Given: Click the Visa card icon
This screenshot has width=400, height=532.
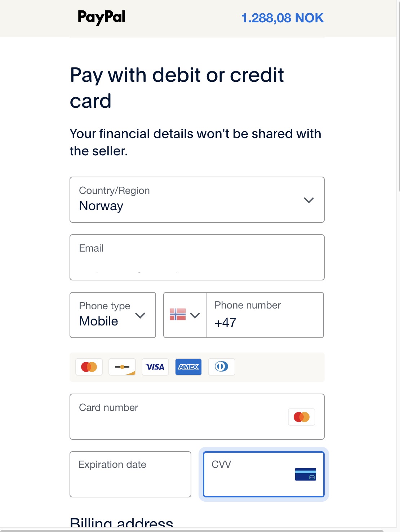Looking at the screenshot, I should pos(155,367).
